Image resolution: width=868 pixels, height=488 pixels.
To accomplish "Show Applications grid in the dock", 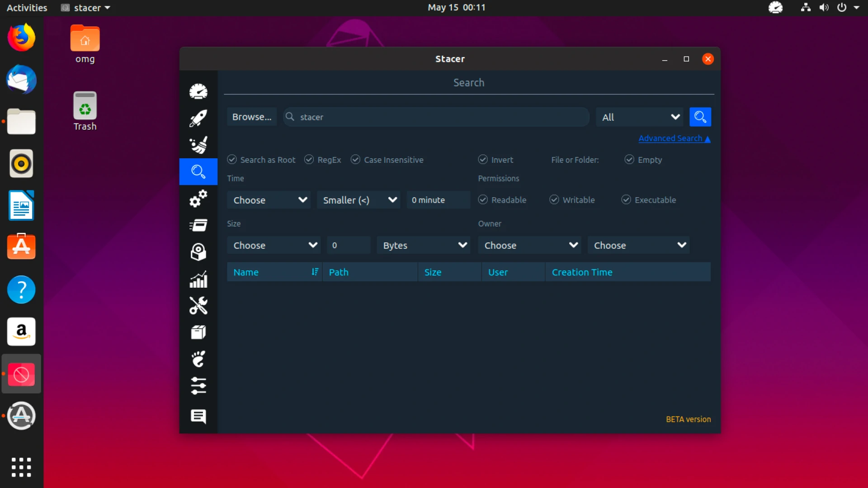I will point(21,467).
